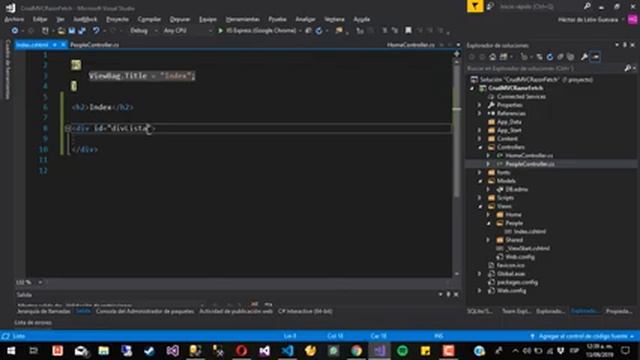The width and height of the screenshot is (640, 360).
Task: Open the Depurar menu
Action: tap(180, 19)
